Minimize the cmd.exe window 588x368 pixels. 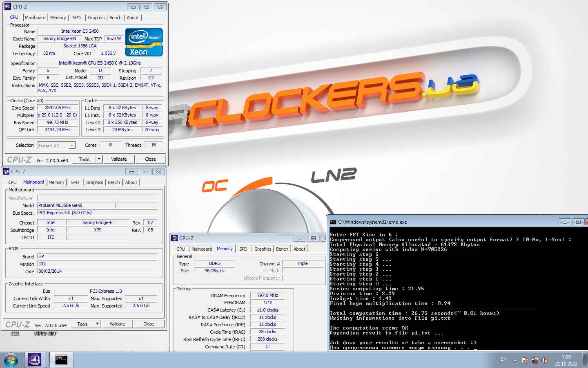tap(565, 222)
